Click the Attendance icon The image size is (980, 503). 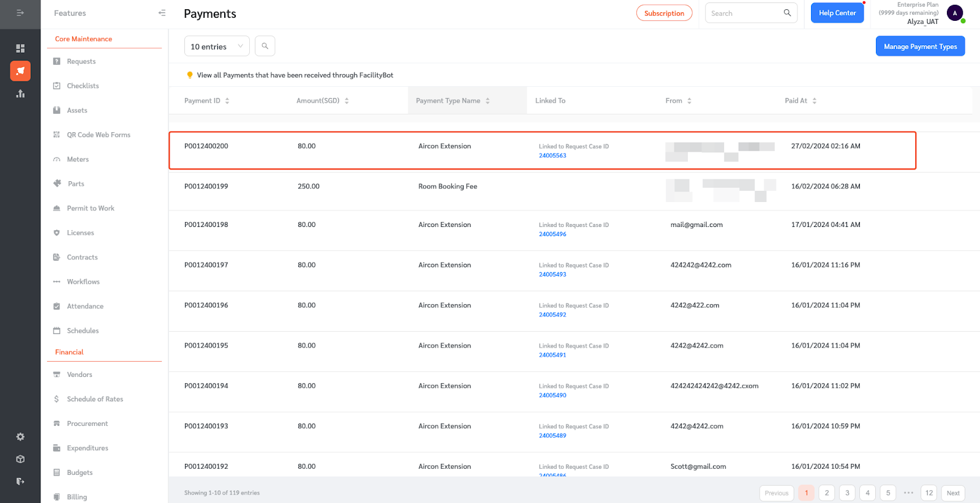pyautogui.click(x=57, y=306)
